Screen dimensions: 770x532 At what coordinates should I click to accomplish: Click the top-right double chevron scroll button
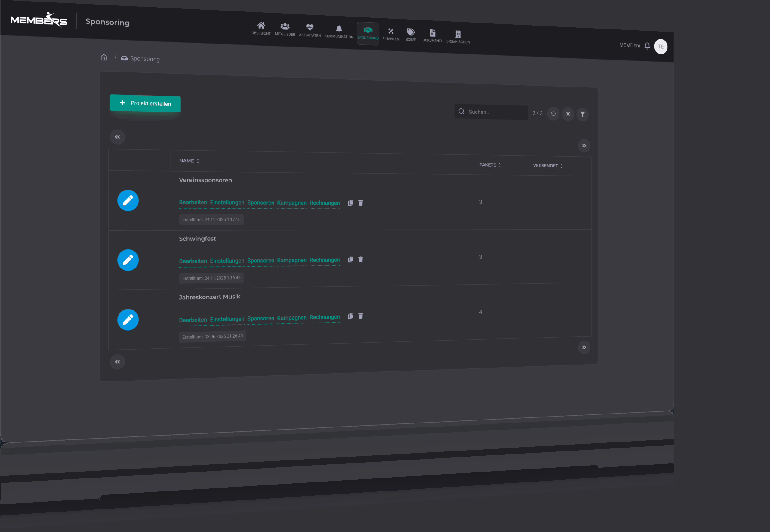point(584,146)
